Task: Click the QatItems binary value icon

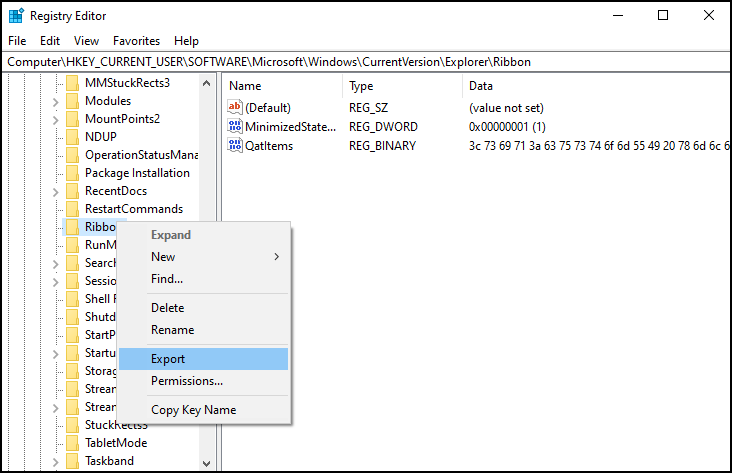Action: click(235, 145)
